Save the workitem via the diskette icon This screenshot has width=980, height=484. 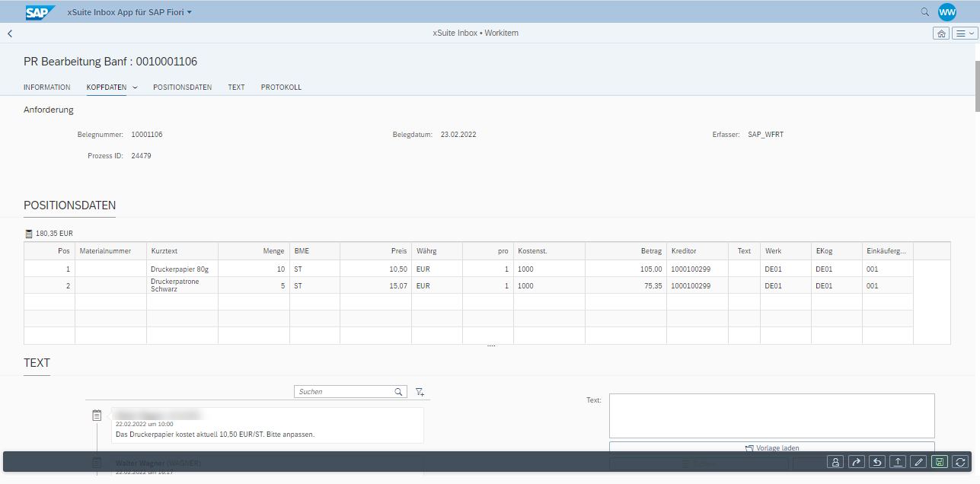(939, 461)
